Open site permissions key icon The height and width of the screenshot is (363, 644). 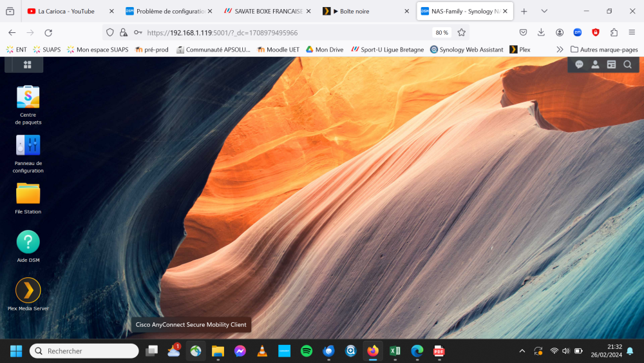click(x=138, y=32)
